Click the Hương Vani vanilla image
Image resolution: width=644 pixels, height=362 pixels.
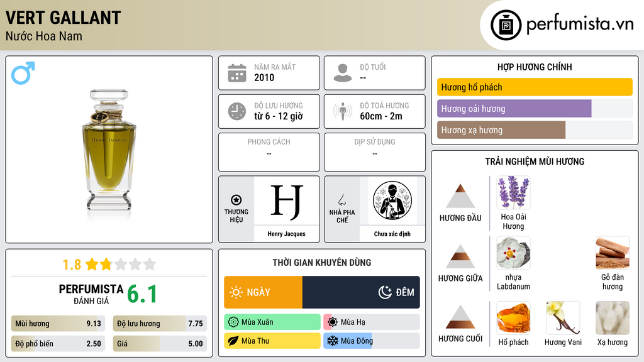click(563, 317)
